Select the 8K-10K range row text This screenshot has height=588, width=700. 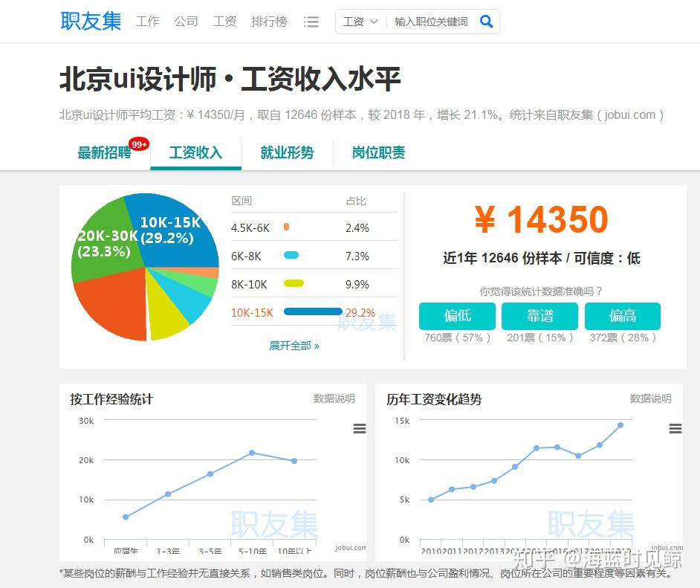(249, 285)
